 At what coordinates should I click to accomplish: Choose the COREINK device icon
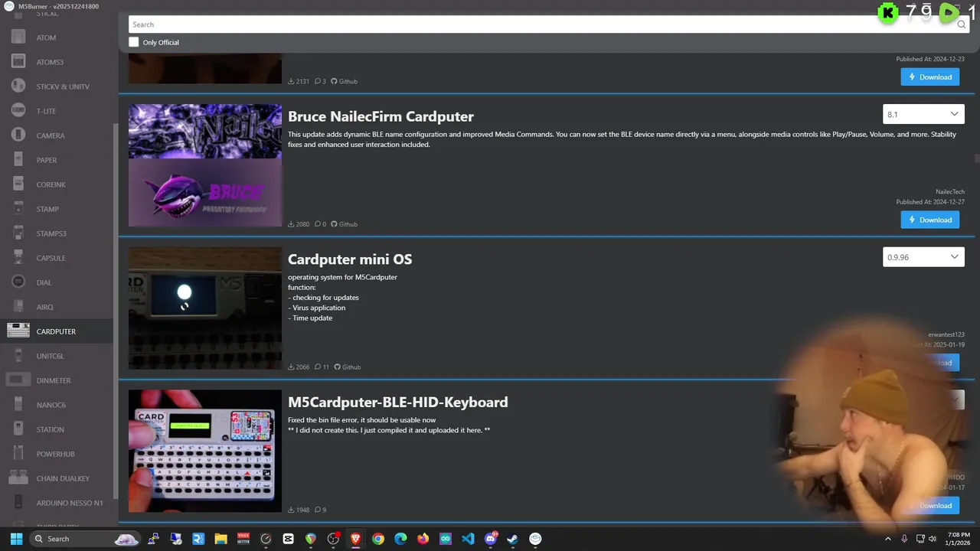pyautogui.click(x=18, y=184)
